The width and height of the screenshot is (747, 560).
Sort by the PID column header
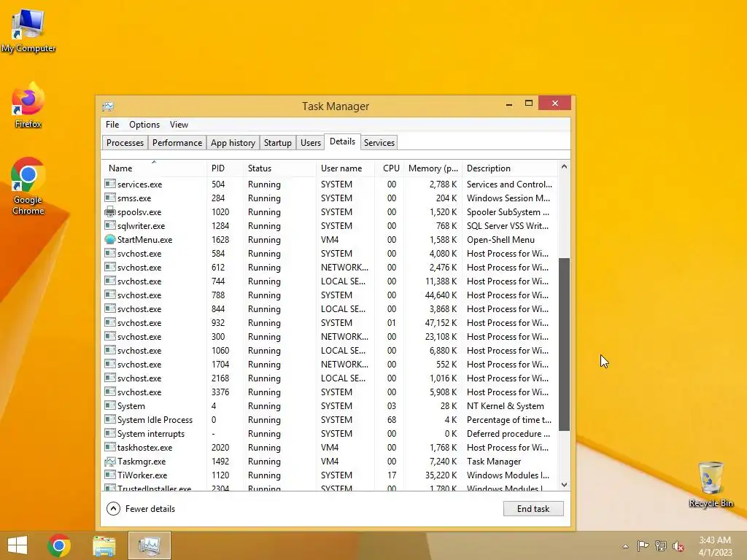pos(225,168)
